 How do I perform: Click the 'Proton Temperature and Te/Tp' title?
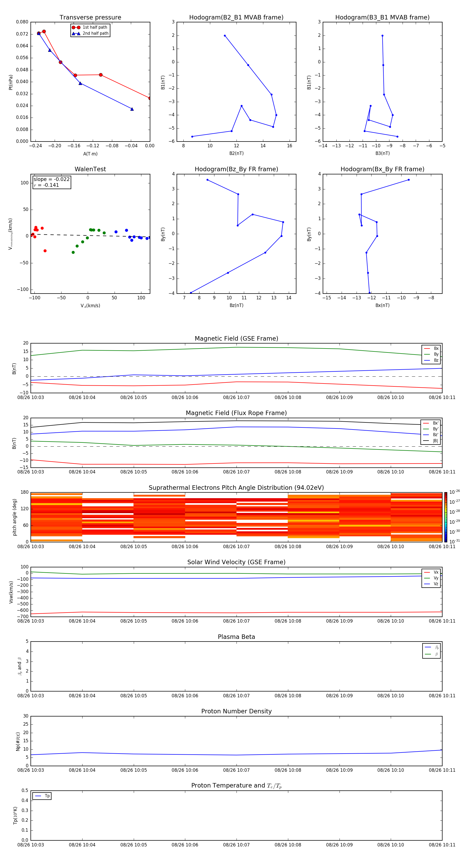[236, 786]
